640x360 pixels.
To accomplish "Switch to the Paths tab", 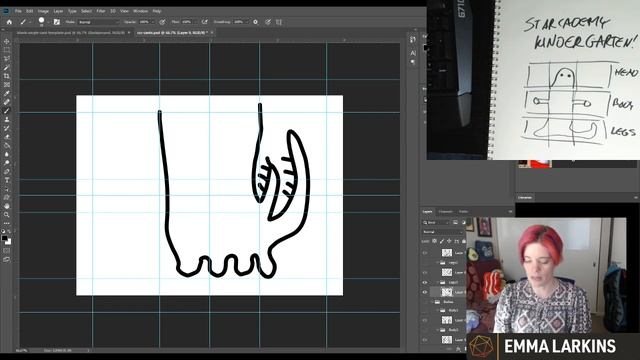I will click(463, 211).
